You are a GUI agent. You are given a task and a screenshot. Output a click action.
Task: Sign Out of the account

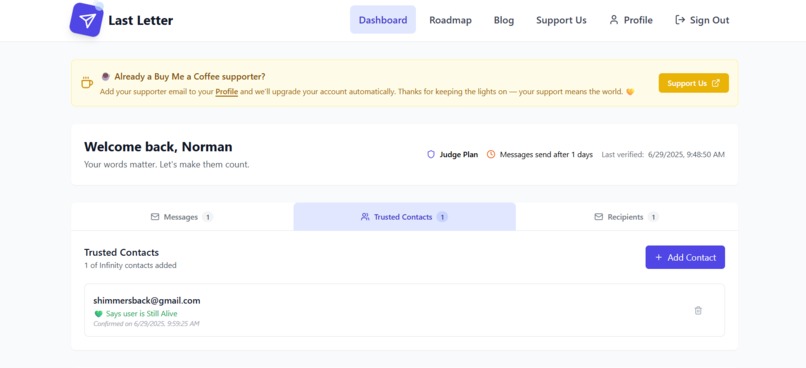click(x=702, y=20)
